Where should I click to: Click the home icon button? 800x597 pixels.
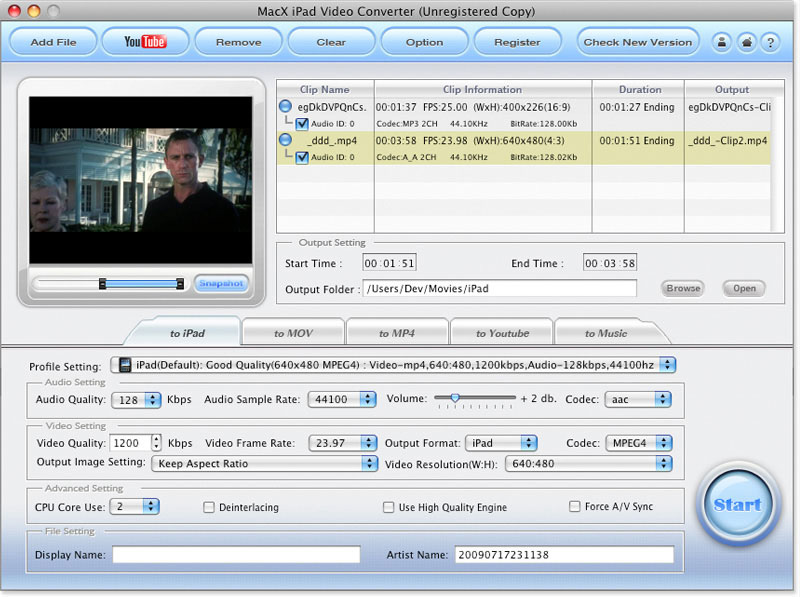[x=746, y=42]
